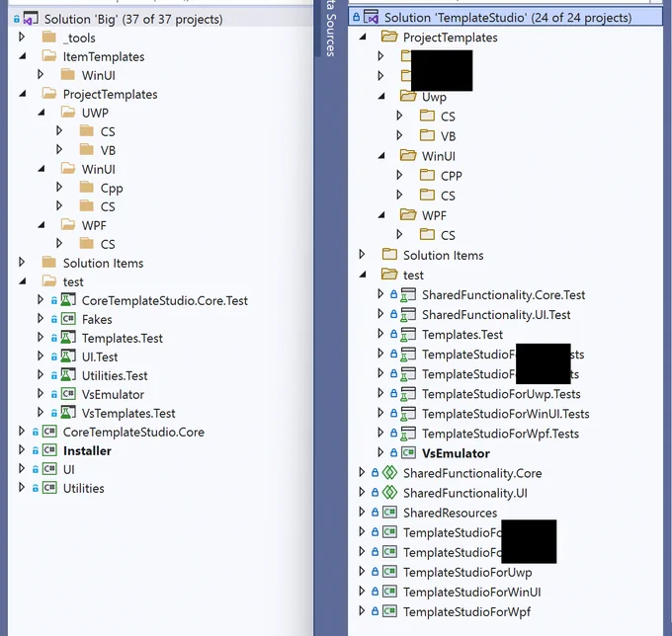The height and width of the screenshot is (636, 672).
Task: Click the _tools folder icon
Action: 49,38
